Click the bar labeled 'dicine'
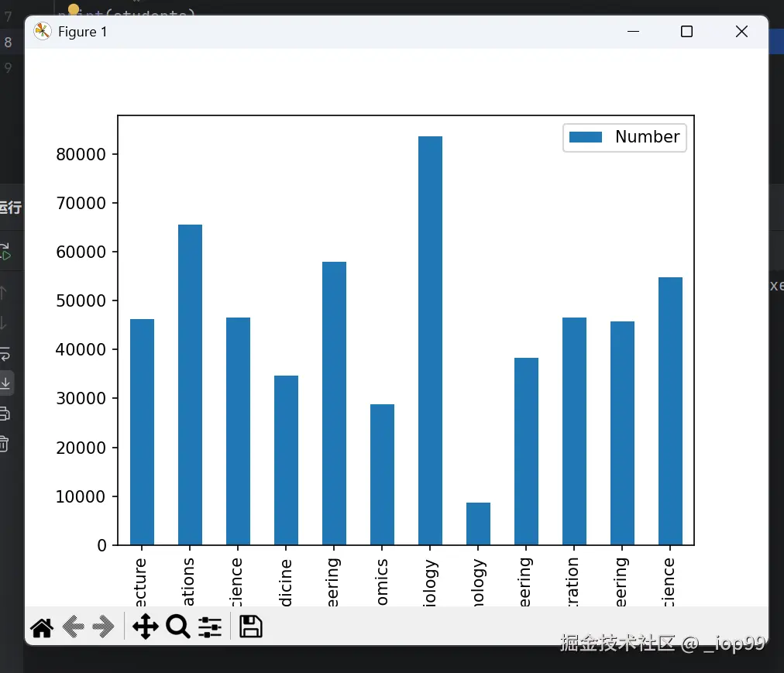The width and height of the screenshot is (784, 673). point(286,460)
